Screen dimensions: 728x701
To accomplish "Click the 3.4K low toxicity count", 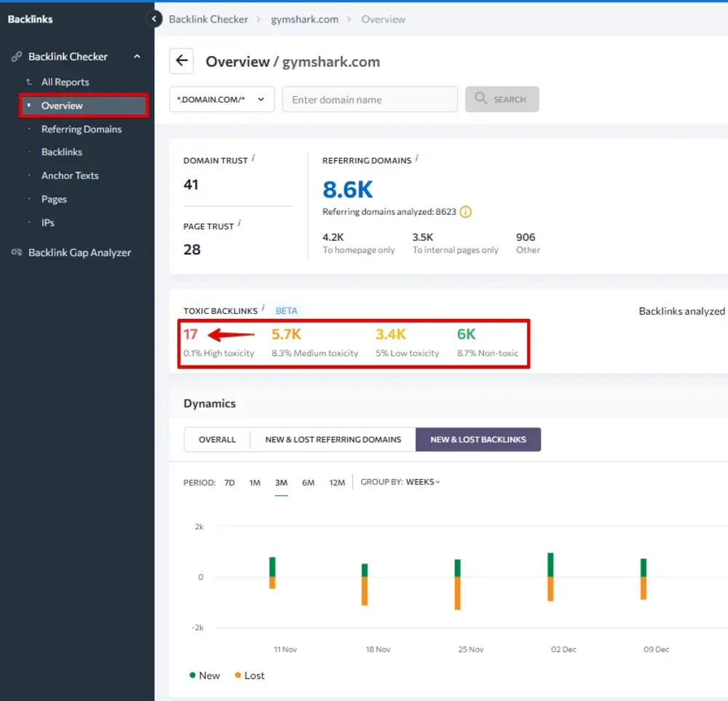I will point(390,334).
